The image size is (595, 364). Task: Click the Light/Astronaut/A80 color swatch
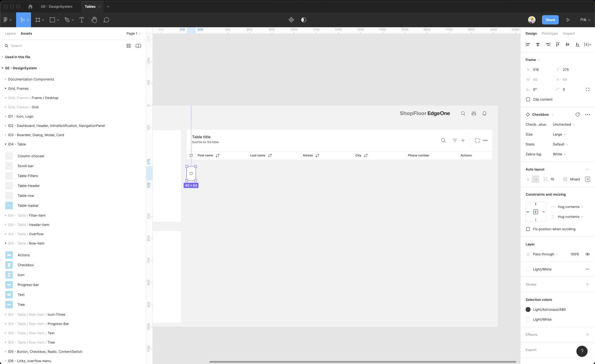[x=528, y=310]
